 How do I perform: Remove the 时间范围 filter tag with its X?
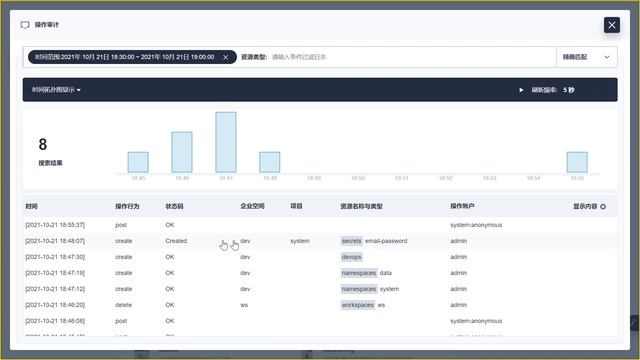225,57
